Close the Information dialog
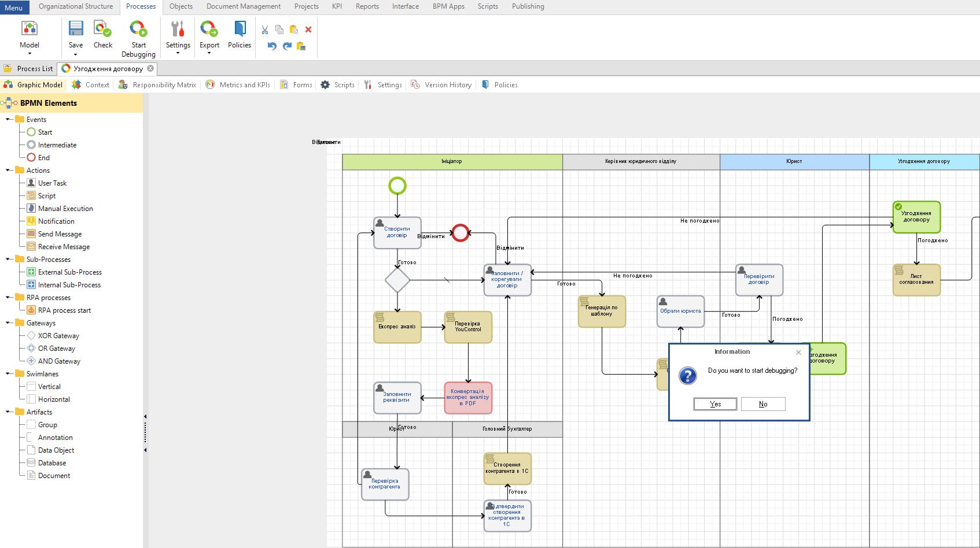 tap(798, 352)
